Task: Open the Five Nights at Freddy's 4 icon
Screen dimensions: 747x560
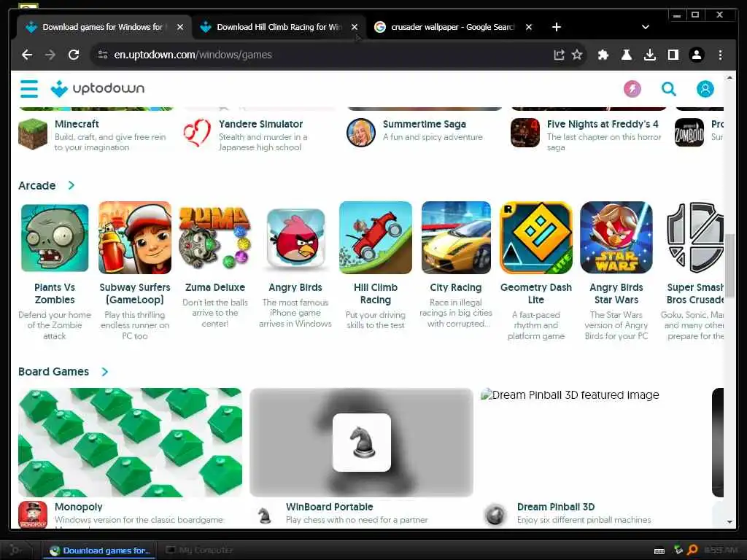Action: (525, 133)
